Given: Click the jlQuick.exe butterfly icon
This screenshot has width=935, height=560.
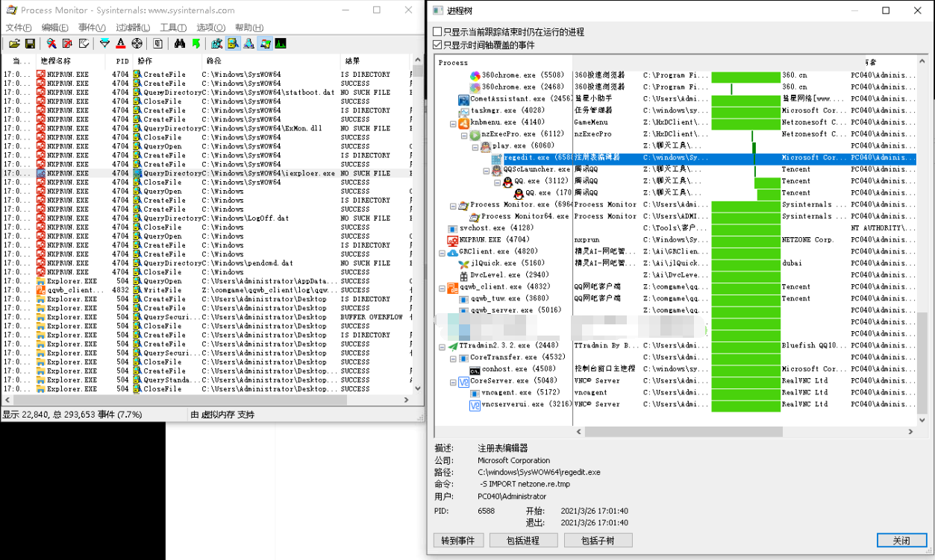Looking at the screenshot, I should point(463,263).
